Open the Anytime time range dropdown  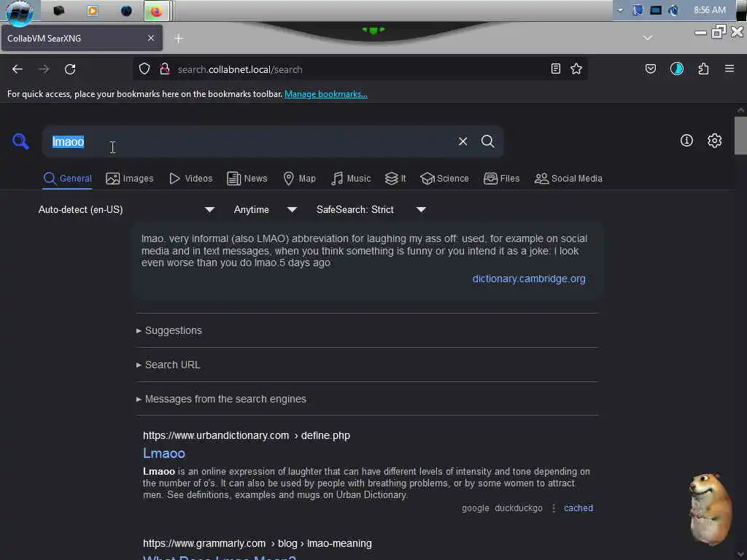(x=265, y=209)
